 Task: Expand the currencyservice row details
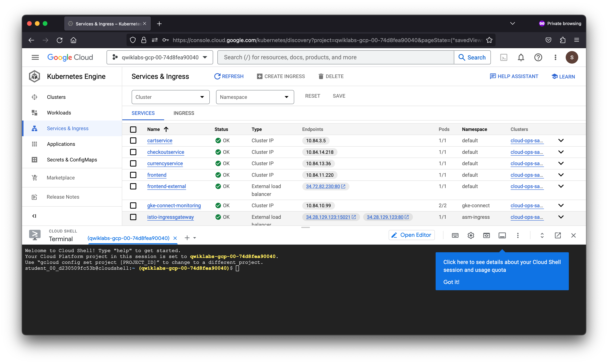pyautogui.click(x=561, y=163)
